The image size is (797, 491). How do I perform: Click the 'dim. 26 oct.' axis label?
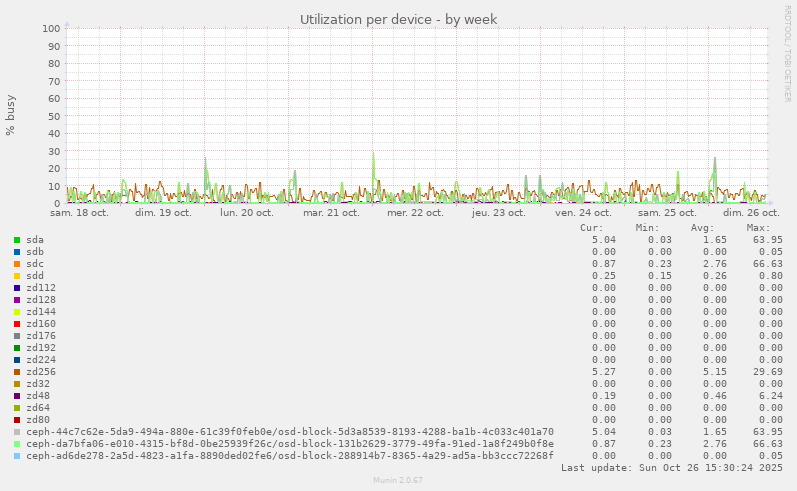point(751,213)
